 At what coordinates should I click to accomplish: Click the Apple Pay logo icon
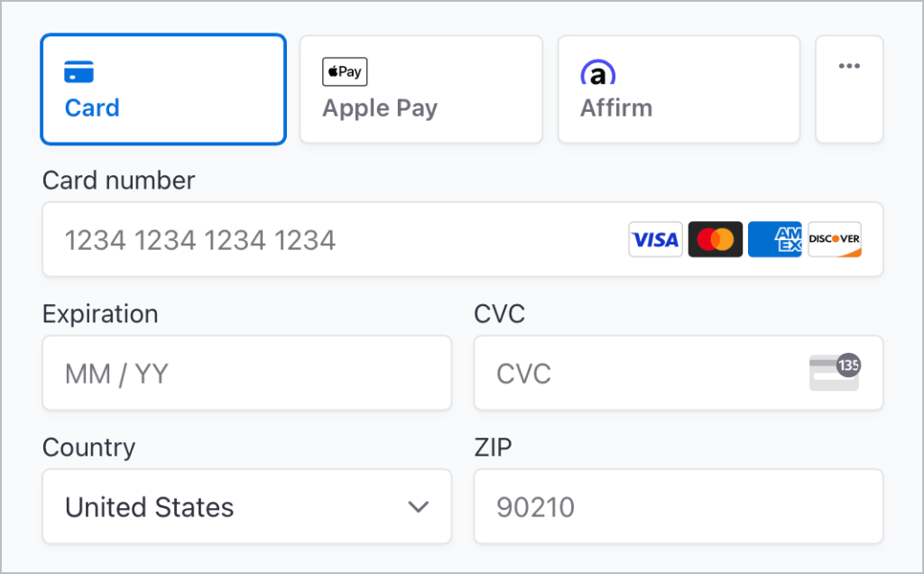[345, 71]
